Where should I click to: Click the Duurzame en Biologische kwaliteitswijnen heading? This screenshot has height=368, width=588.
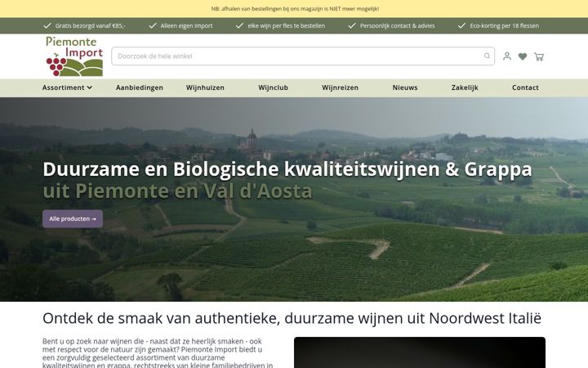point(287,169)
